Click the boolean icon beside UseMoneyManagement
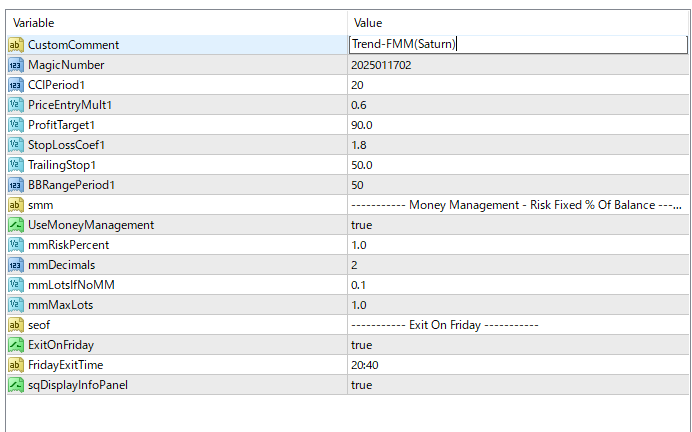Image resolution: width=692 pixels, height=432 pixels. 16,225
